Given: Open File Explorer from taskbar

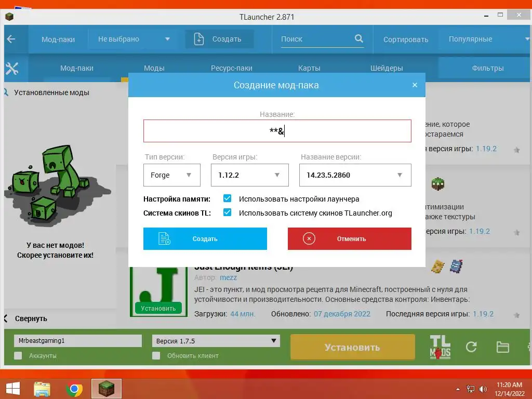Looking at the screenshot, I should coord(42,389).
